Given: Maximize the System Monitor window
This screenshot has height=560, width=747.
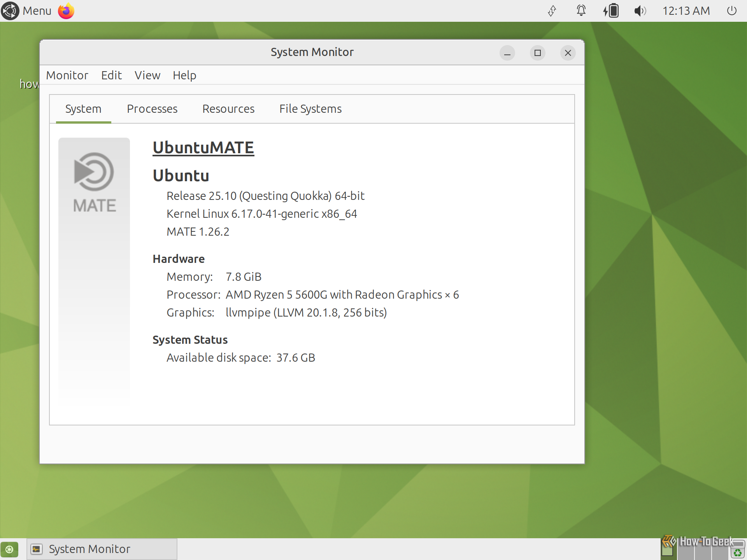Looking at the screenshot, I should (x=537, y=53).
